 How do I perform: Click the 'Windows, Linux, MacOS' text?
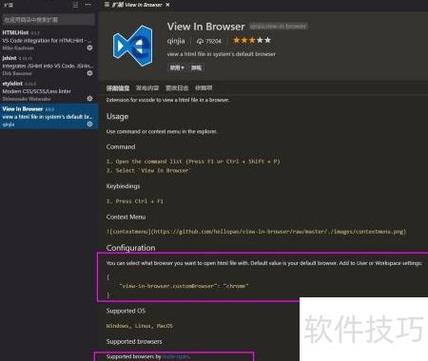coord(139,326)
